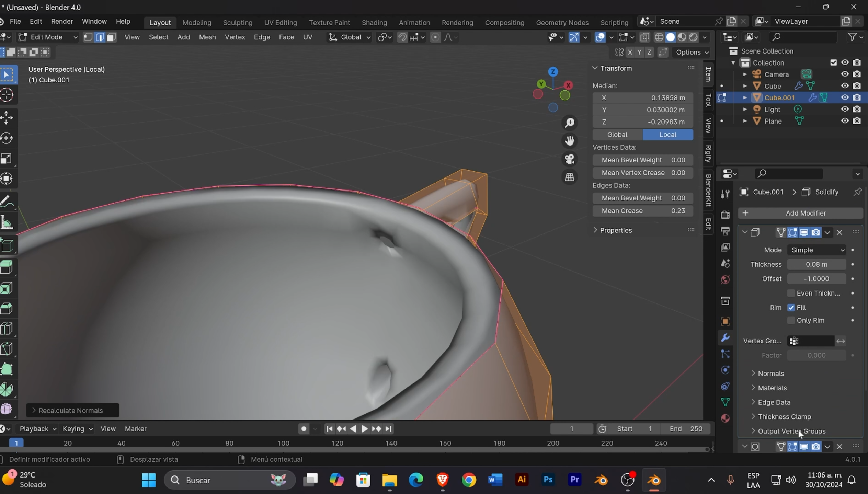Open the Tool sidebar tab
Image resolution: width=868 pixels, height=494 pixels.
click(708, 100)
